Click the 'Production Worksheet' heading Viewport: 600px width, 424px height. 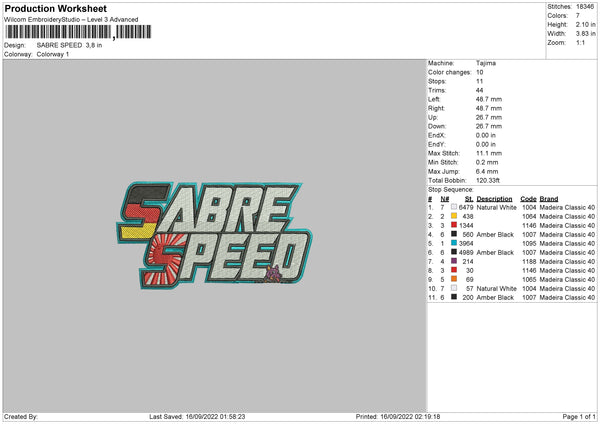point(55,8)
